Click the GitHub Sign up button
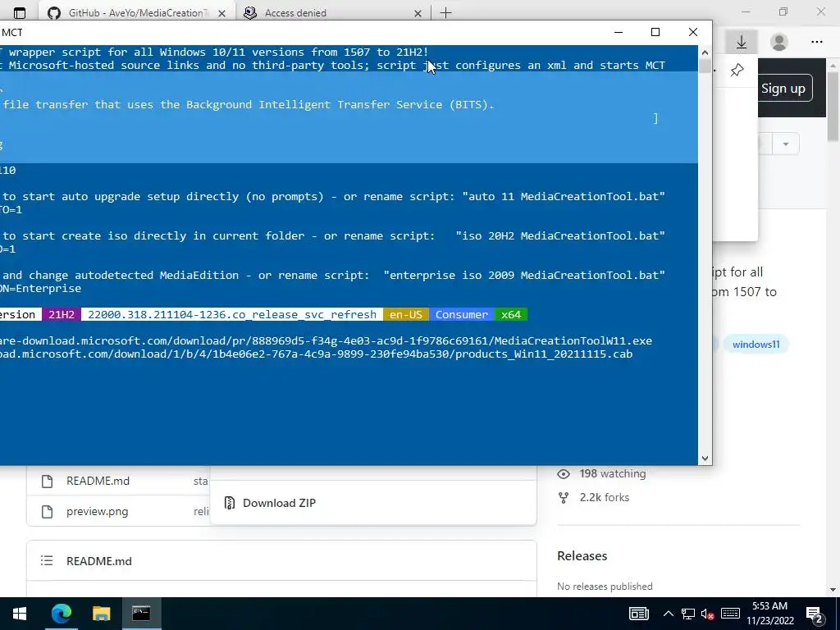The height and width of the screenshot is (630, 840). tap(783, 89)
